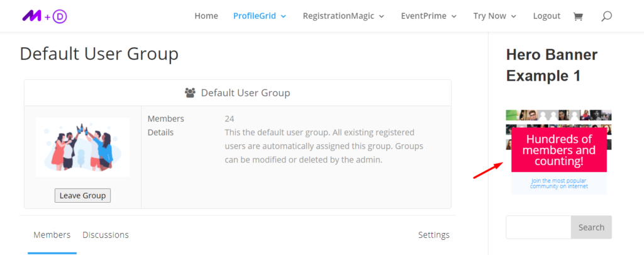This screenshot has width=644, height=255.
Task: Open the group Settings tab
Action: 433,235
